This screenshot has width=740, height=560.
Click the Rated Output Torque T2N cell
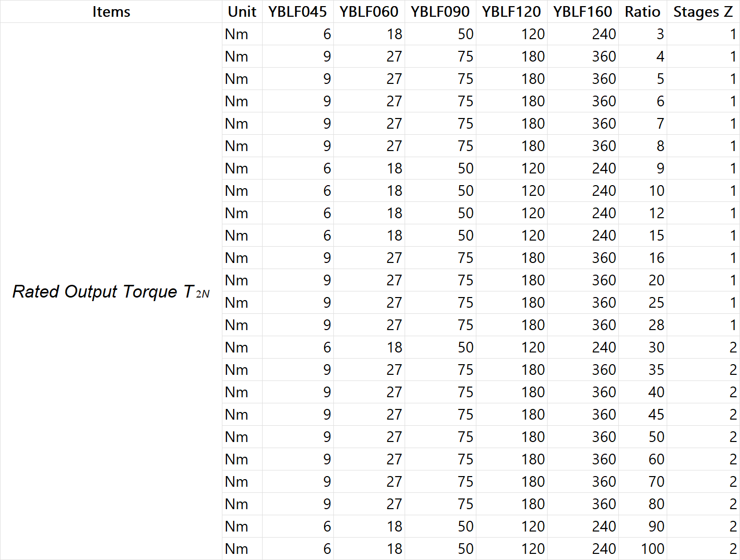111,291
